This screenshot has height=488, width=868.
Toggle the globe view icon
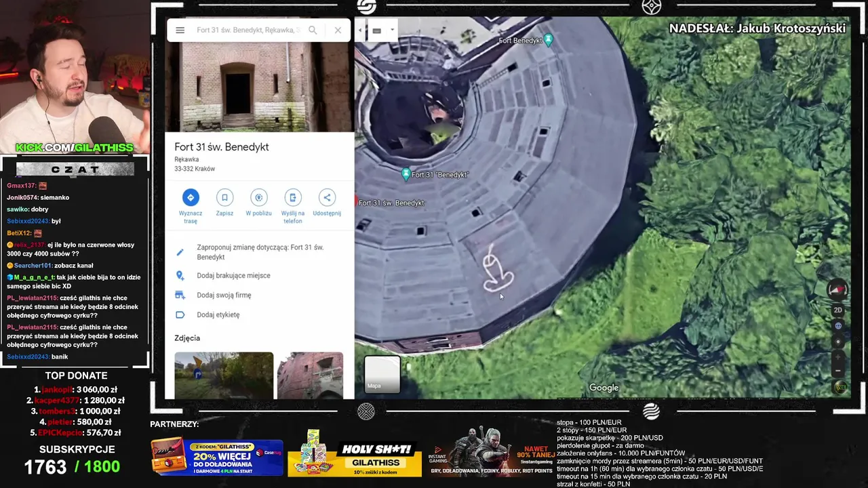(838, 326)
